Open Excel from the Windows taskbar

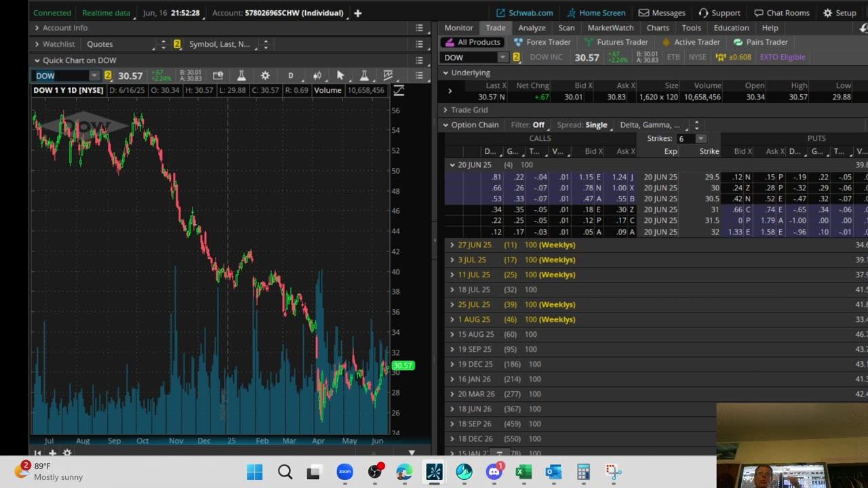point(524,472)
